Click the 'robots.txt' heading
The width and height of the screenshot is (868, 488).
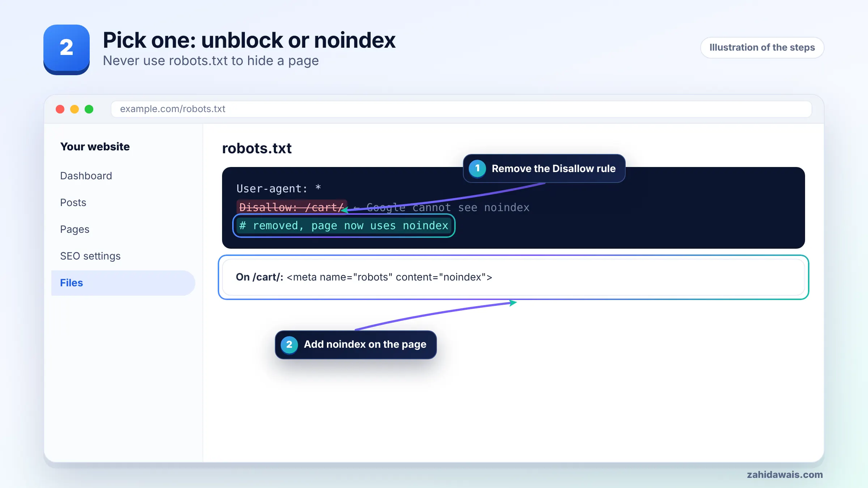coord(257,148)
